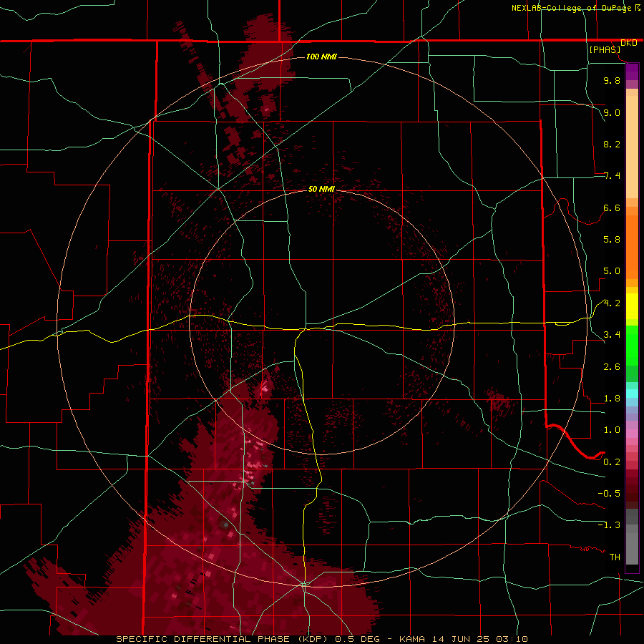Screen dimensions: 644x644
Task: Click the purple top segment of the color bar
Action: [632, 72]
